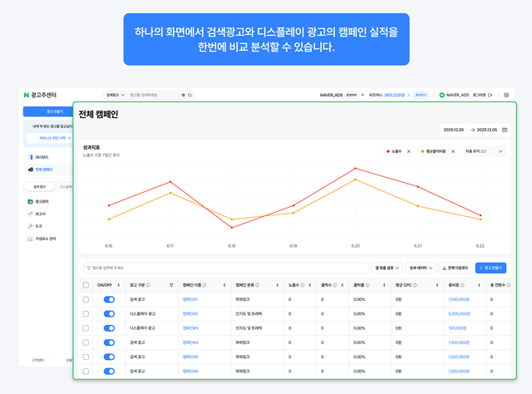Screen dimensions: 532x394
Task: Click the 도구 wrench icon in sidebar
Action: click(x=30, y=225)
